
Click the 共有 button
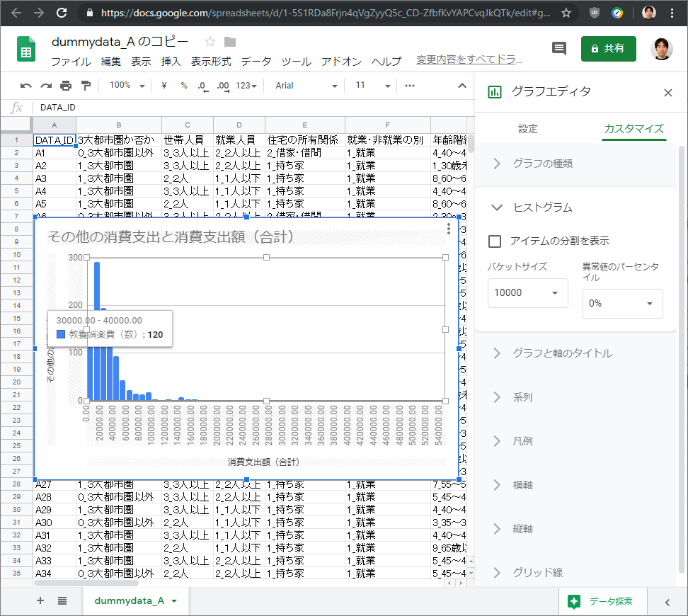608,48
